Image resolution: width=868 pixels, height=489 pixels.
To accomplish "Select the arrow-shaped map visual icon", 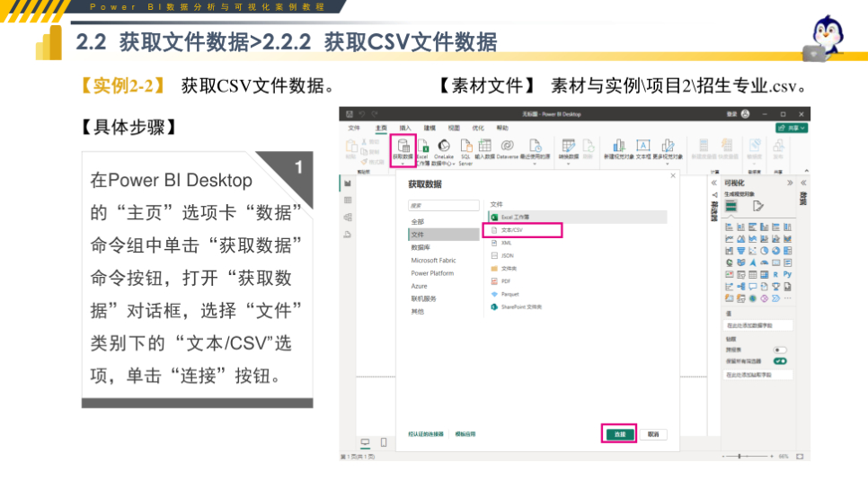I will click(752, 263).
